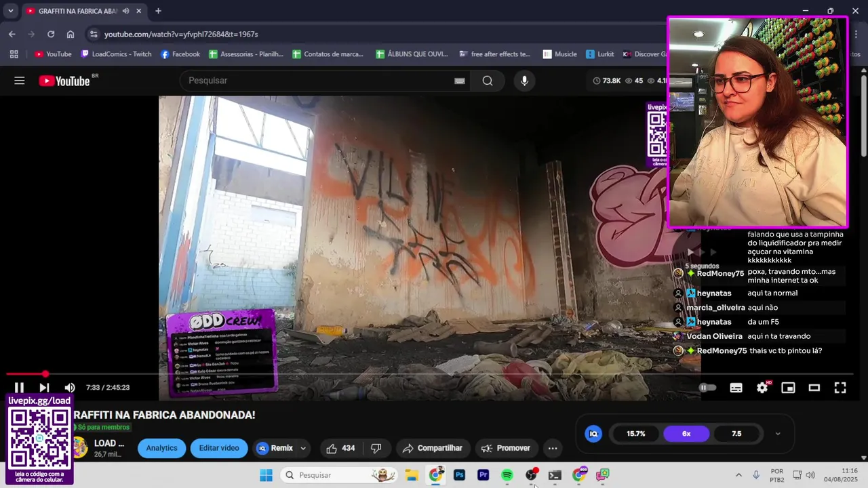Go to browser home page
868x488 pixels.
(x=71, y=34)
